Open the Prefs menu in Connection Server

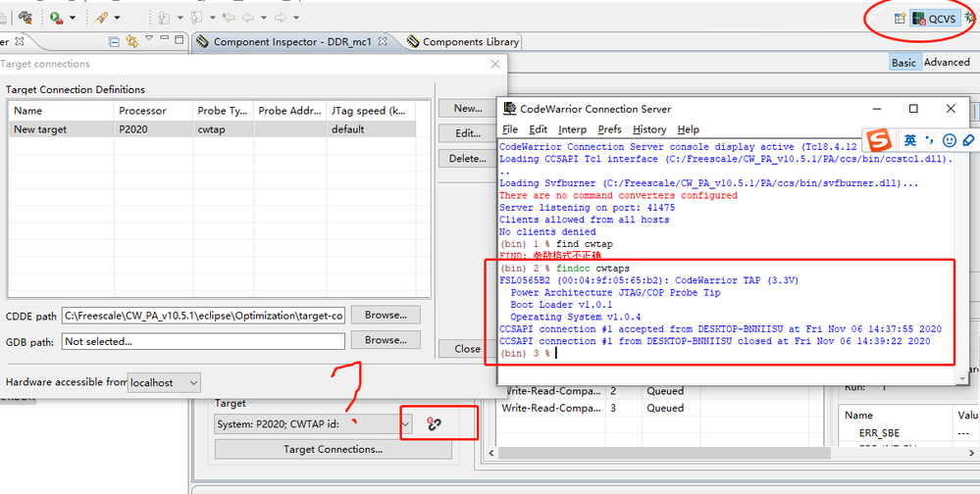[x=609, y=129]
